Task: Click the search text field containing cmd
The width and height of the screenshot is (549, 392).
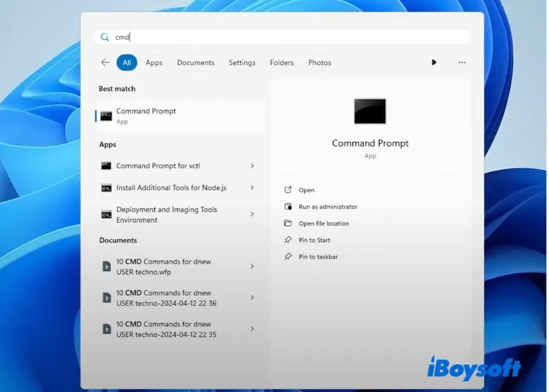Action: (x=283, y=37)
